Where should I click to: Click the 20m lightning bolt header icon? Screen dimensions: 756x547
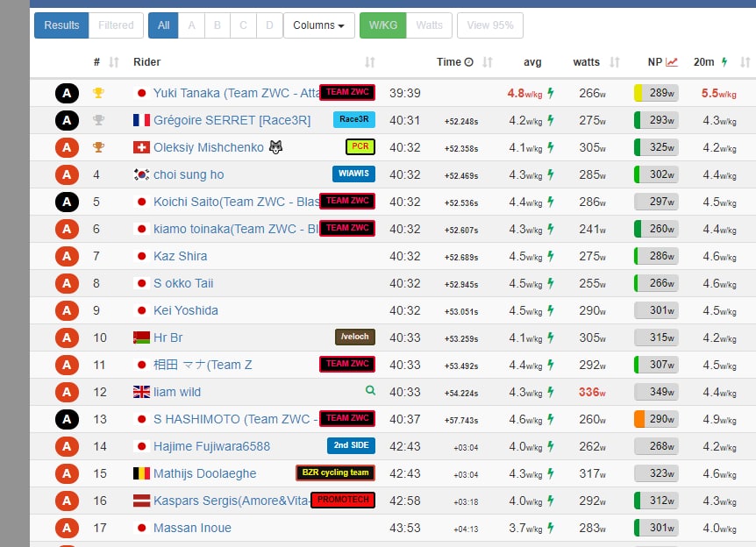click(724, 62)
